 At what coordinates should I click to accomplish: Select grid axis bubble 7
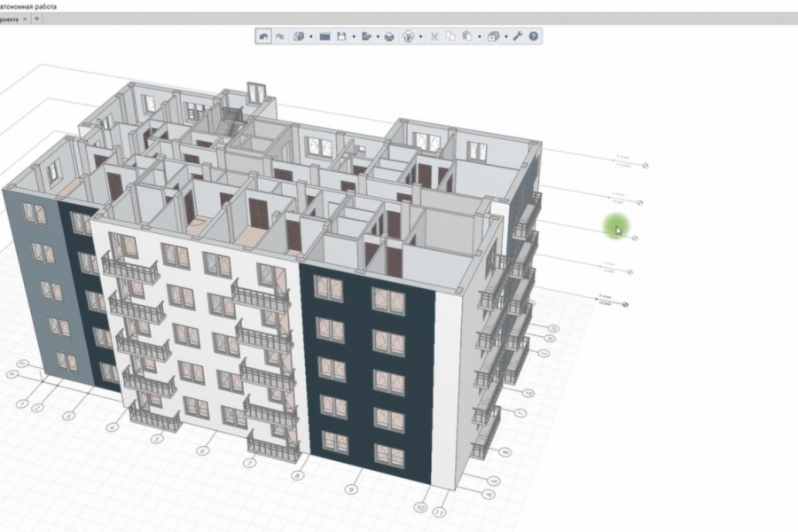249,463
